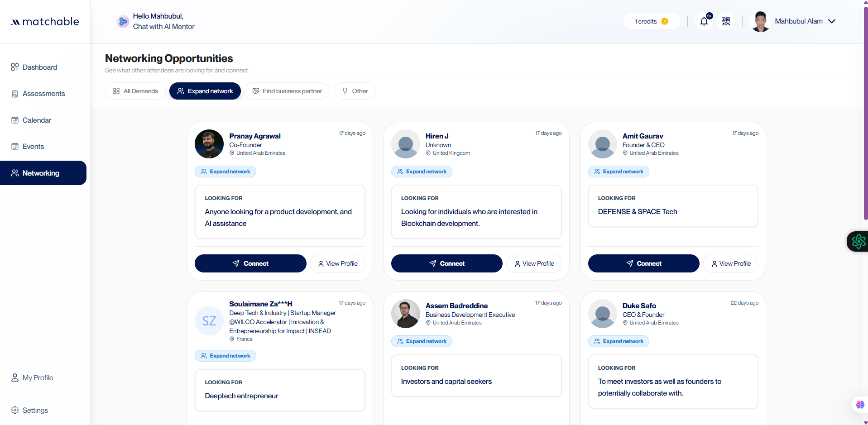Select the Other filter tab
Screen dimensions: 868x425
click(x=355, y=91)
